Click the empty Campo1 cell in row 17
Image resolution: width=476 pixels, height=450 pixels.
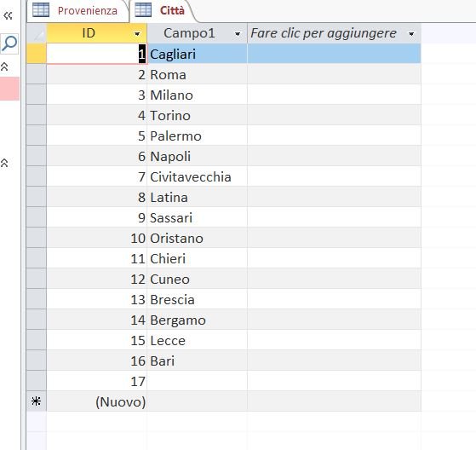197,381
